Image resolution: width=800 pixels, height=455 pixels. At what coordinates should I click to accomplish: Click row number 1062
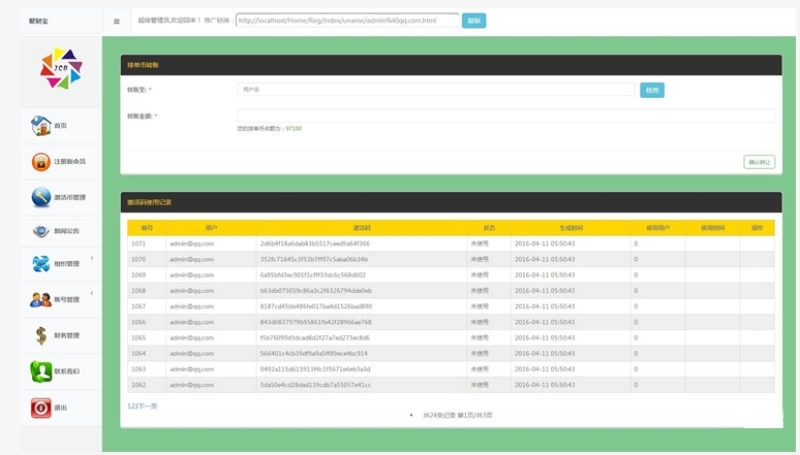138,385
